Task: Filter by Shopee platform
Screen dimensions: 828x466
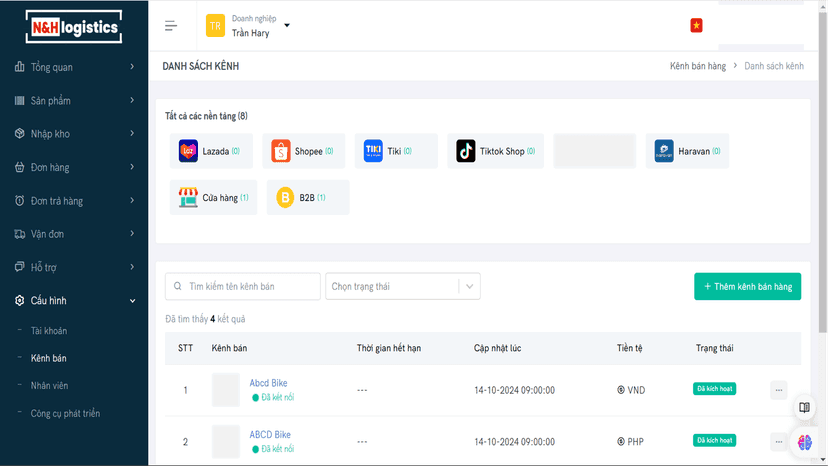Action: point(304,151)
